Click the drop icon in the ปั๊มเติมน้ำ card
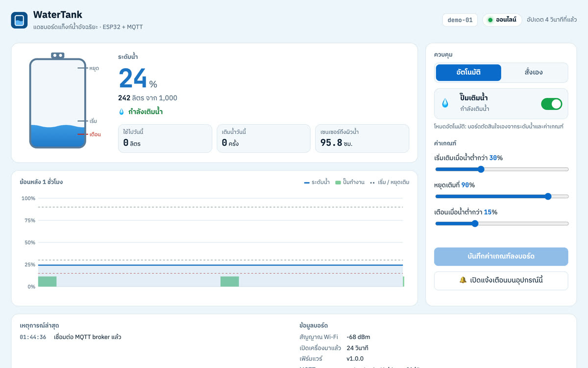This screenshot has width=588, height=368. click(x=445, y=103)
